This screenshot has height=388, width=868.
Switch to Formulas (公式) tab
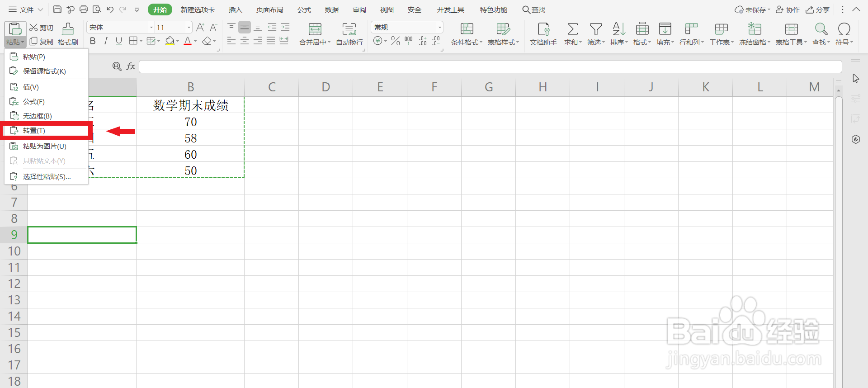(x=304, y=9)
